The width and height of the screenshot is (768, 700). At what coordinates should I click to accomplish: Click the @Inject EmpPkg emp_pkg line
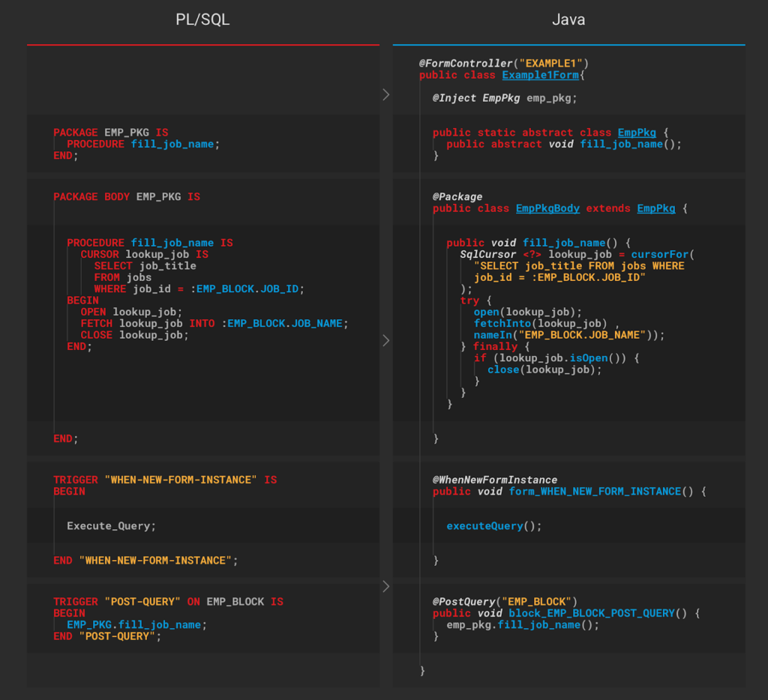[505, 98]
